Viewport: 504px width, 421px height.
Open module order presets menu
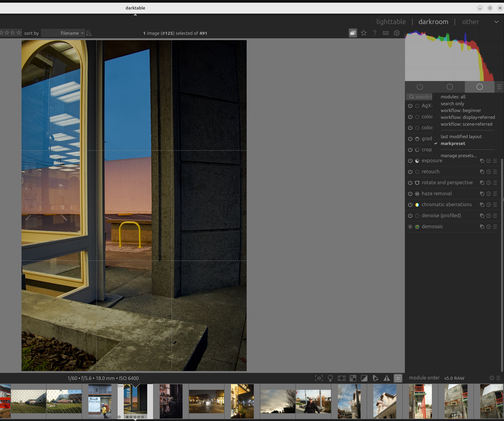[498, 378]
